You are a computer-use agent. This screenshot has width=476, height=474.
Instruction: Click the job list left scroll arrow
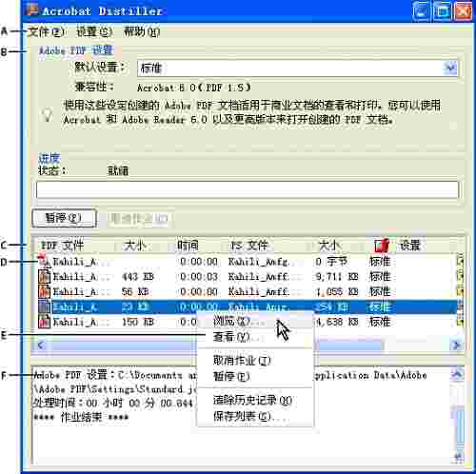(x=41, y=345)
